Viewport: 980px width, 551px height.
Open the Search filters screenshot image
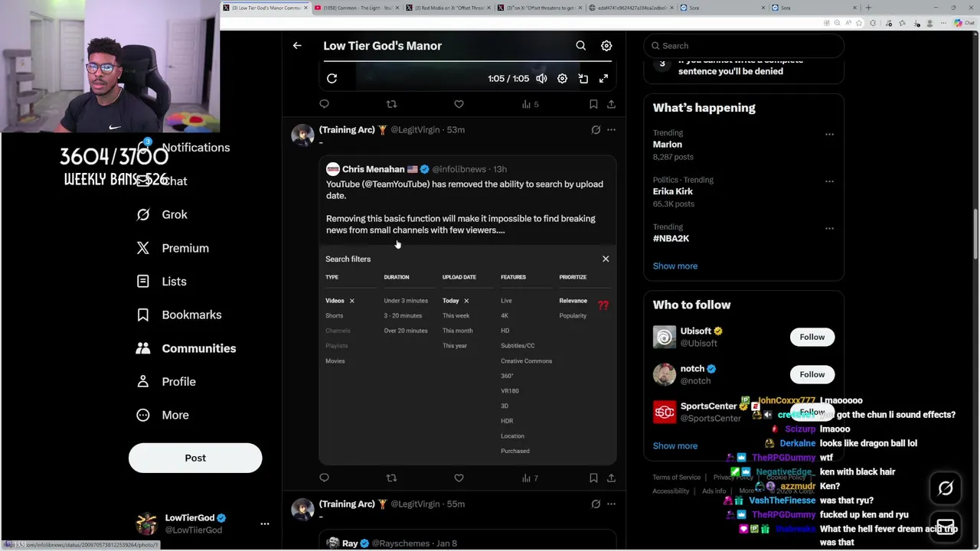tap(467, 354)
